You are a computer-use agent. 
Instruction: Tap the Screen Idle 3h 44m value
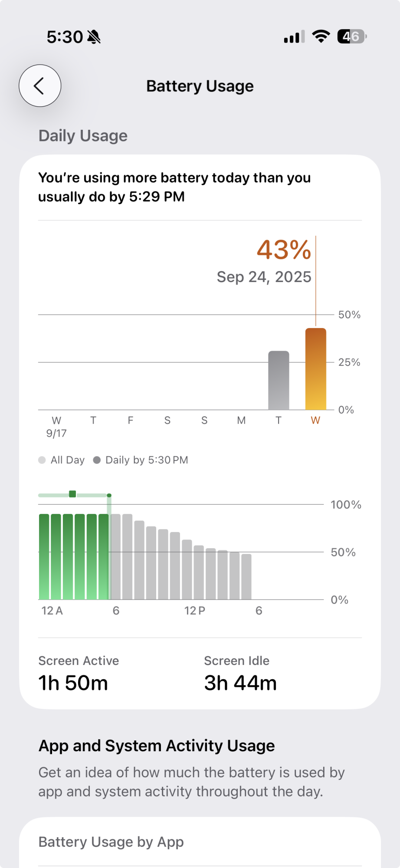point(240,683)
